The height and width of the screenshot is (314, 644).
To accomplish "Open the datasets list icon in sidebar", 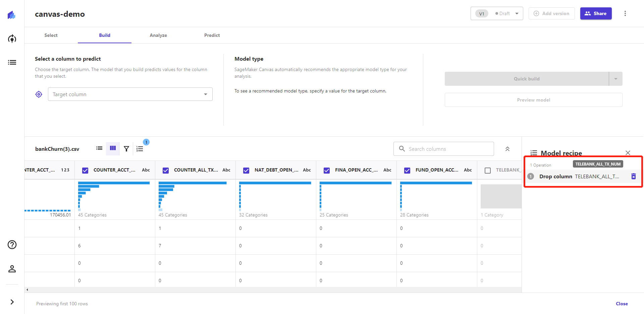I will (12, 62).
